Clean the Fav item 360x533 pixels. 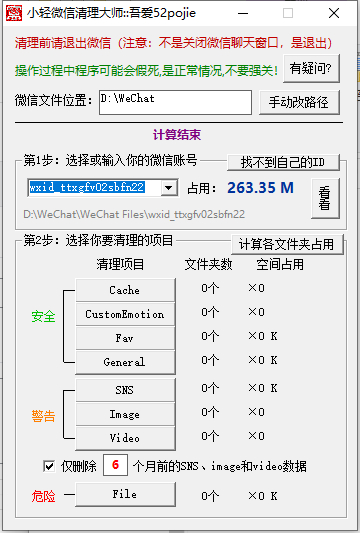pyautogui.click(x=125, y=338)
